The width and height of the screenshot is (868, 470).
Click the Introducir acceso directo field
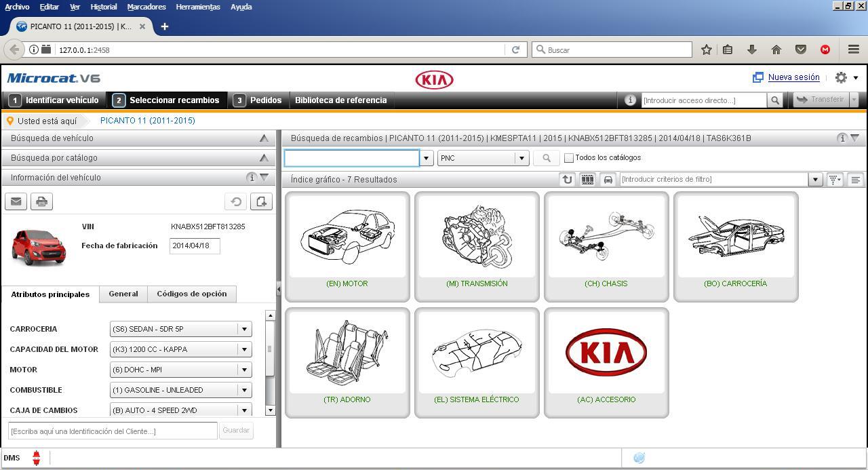(703, 100)
